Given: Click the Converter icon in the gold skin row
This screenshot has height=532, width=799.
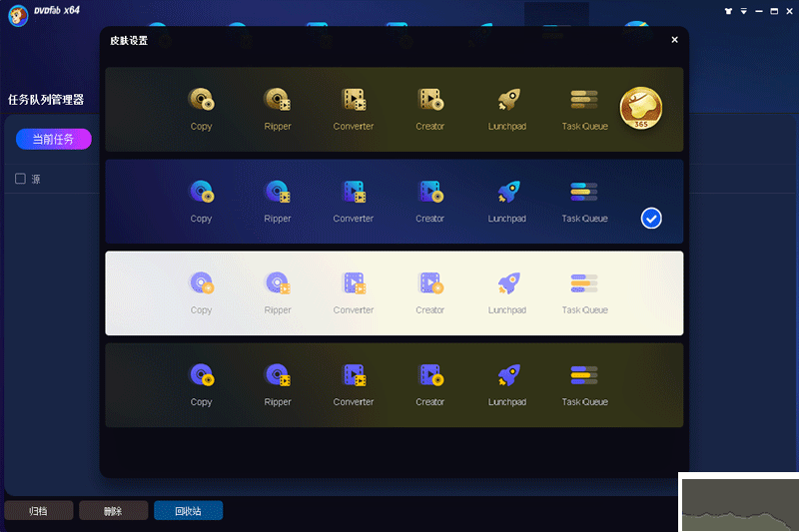Looking at the screenshot, I should [x=354, y=99].
